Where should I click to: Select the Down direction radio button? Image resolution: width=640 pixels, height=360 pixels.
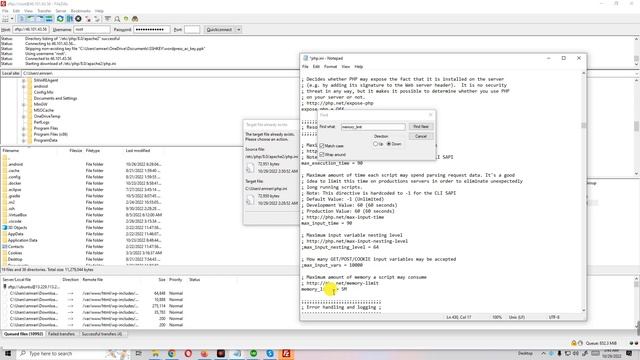pyautogui.click(x=389, y=144)
